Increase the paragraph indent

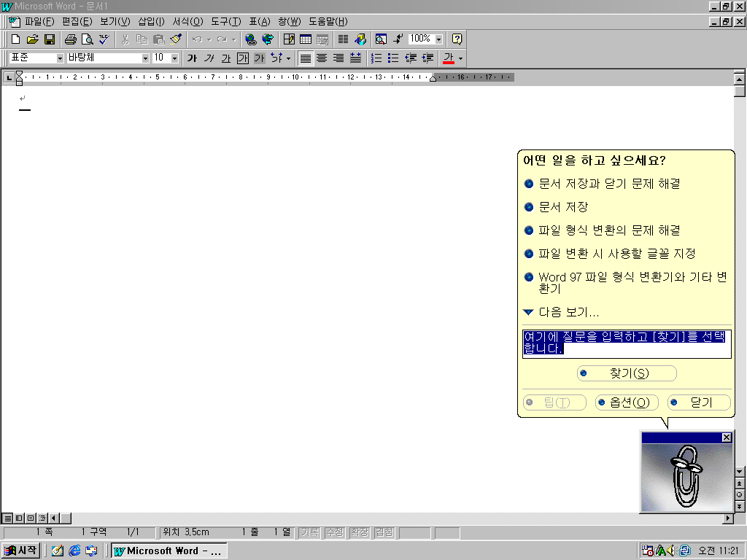[427, 58]
